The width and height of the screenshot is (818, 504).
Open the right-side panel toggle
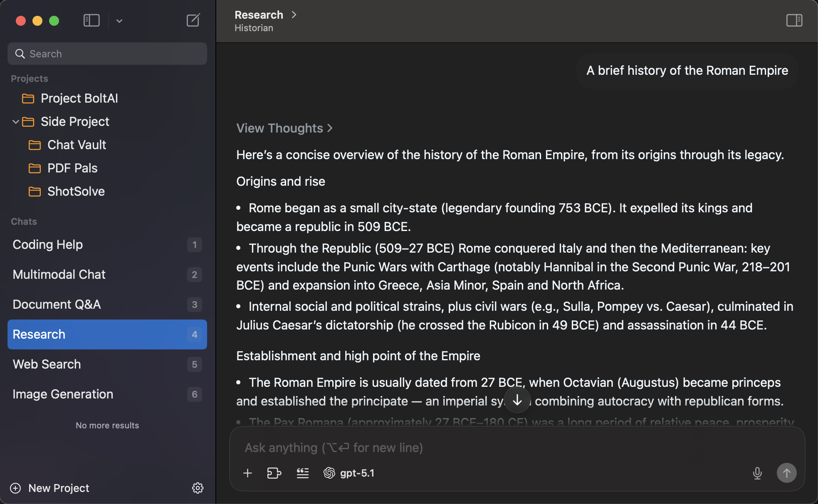pos(794,20)
